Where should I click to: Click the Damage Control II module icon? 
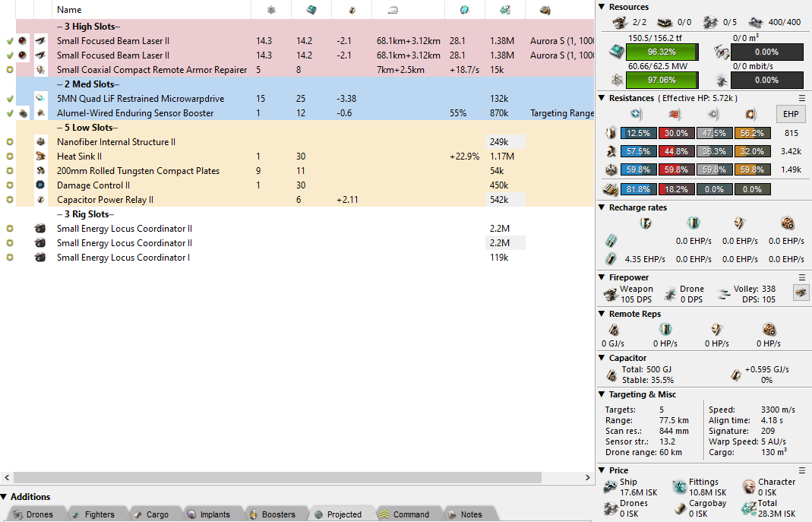41,185
